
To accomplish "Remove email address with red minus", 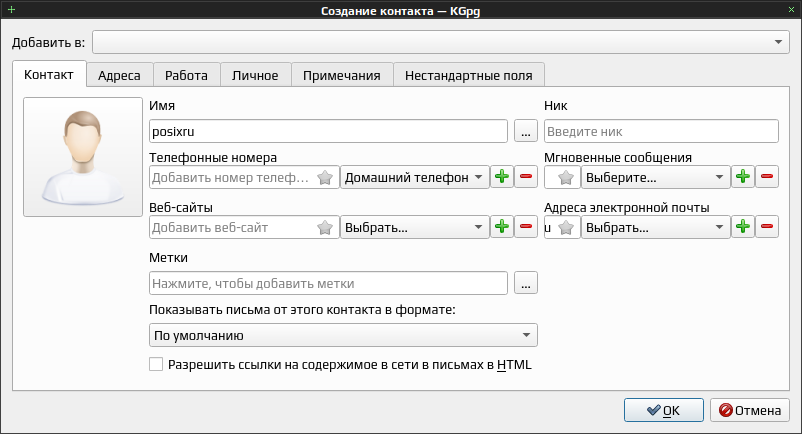I will pyautogui.click(x=767, y=227).
